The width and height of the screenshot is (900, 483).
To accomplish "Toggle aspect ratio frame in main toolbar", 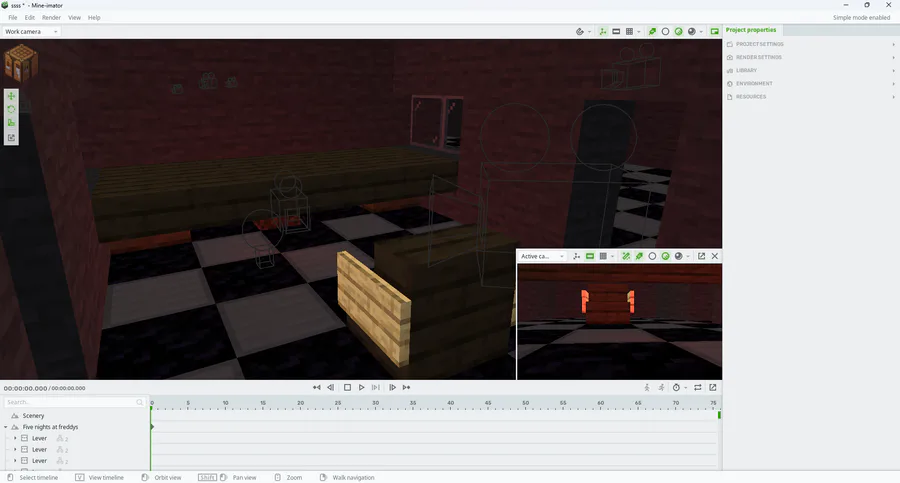I will click(616, 32).
